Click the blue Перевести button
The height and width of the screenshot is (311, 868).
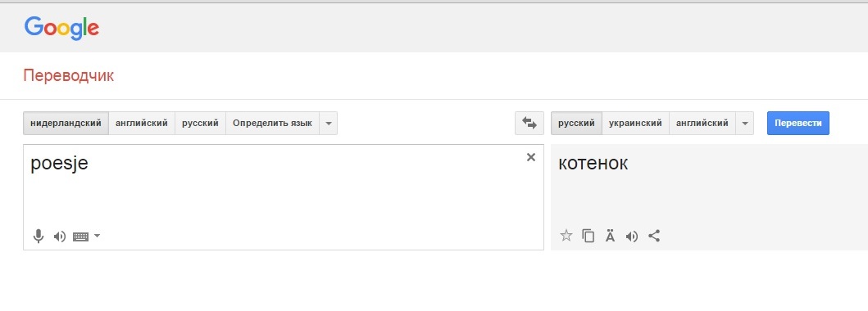[x=798, y=124]
